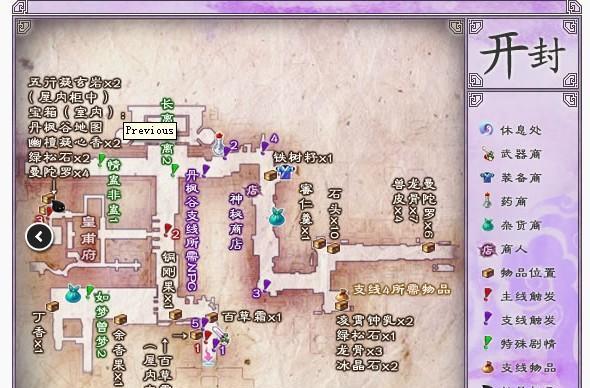
Task: Click the Previous arrow button
Action: 40,237
